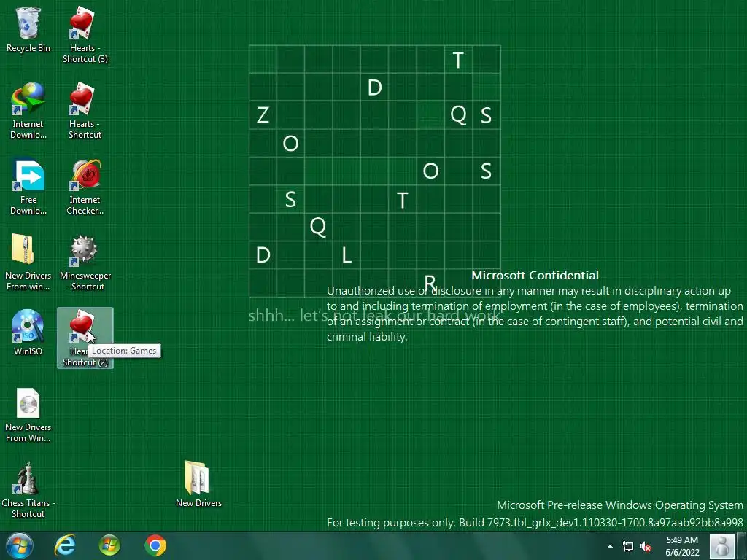Screen dimensions: 747x560
Task: Click the Z letter in grid
Action: coord(263,115)
